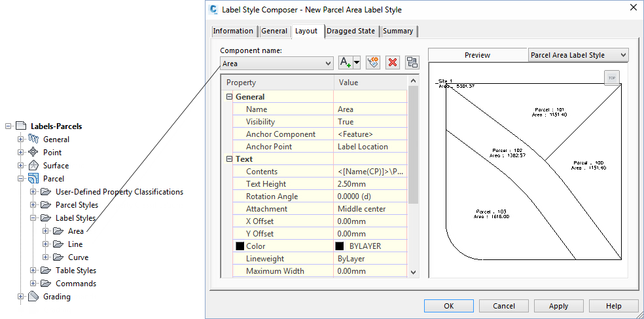
Task: Click the Preview column header
Action: pos(478,54)
